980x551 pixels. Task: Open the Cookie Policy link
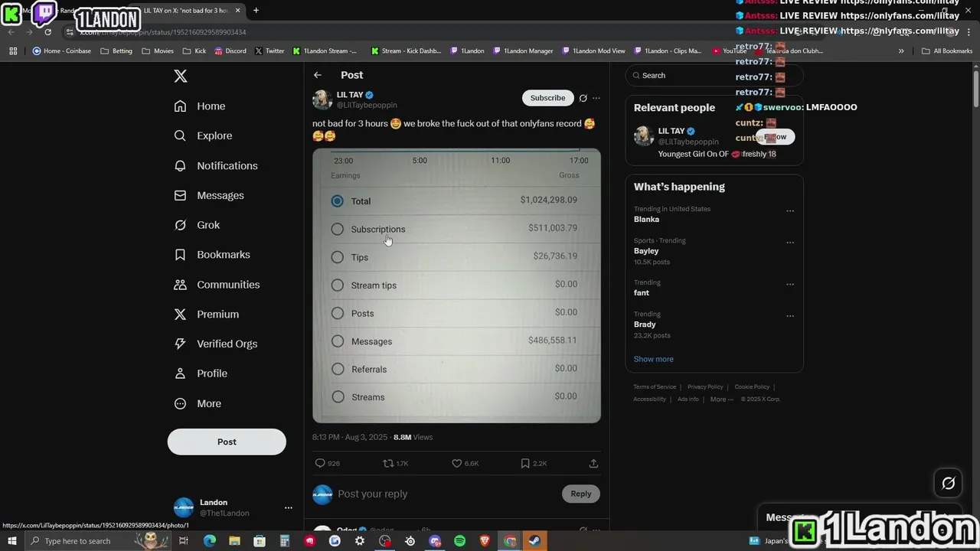(x=752, y=387)
